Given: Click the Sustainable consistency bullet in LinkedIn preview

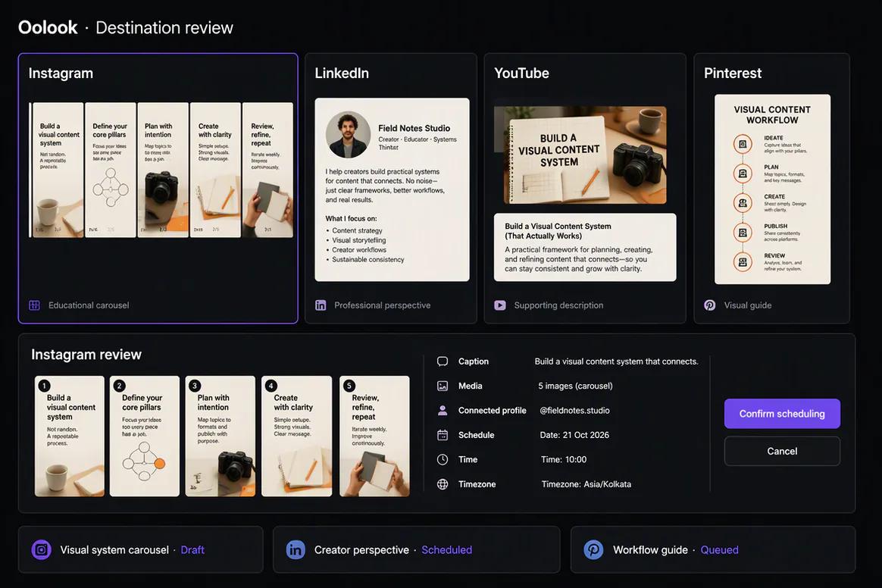Looking at the screenshot, I should coord(367,259).
